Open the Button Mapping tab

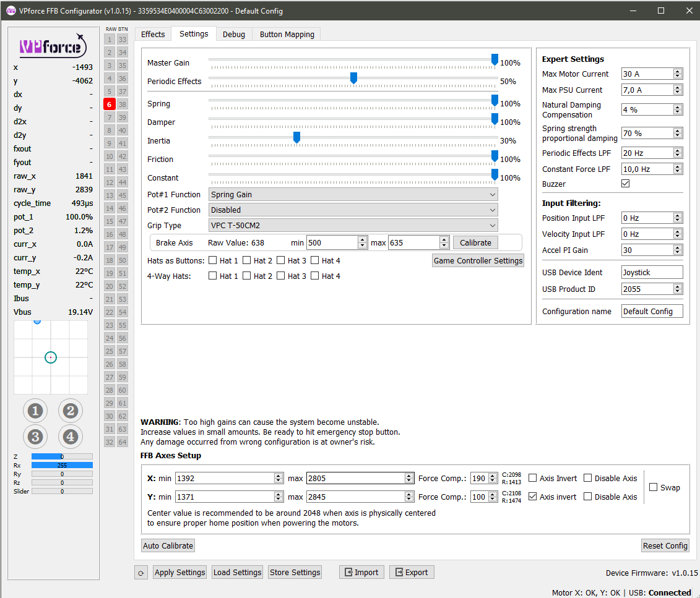(286, 34)
